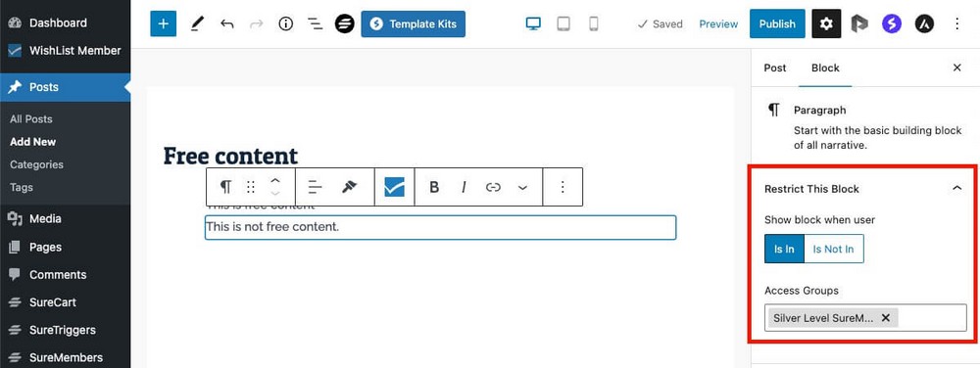Image resolution: width=980 pixels, height=368 pixels.
Task: Switch to tablet preview mode
Action: 563,23
